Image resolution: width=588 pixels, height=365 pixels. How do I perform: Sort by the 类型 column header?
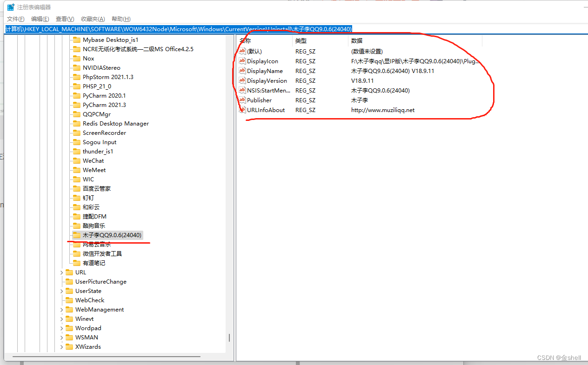[x=320, y=41]
